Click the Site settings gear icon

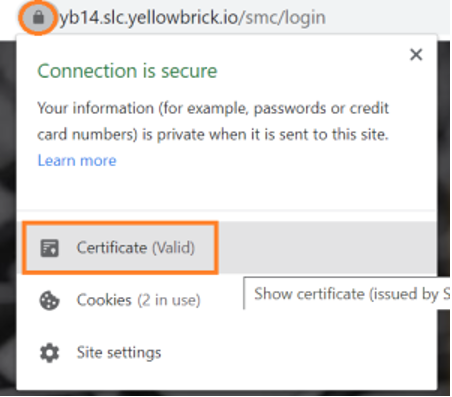click(x=49, y=353)
